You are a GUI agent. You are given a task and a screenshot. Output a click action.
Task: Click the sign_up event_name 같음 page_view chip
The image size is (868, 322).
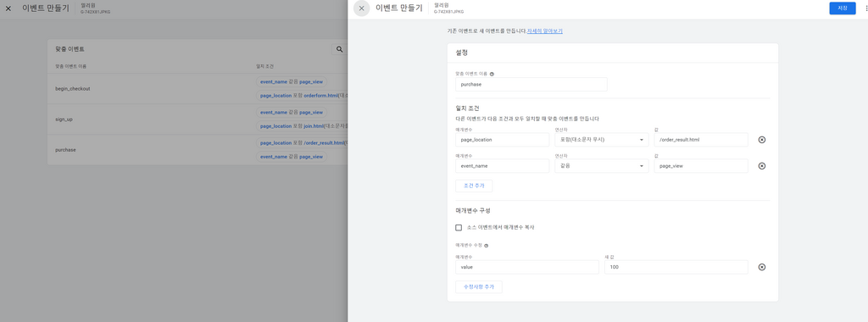click(x=292, y=112)
